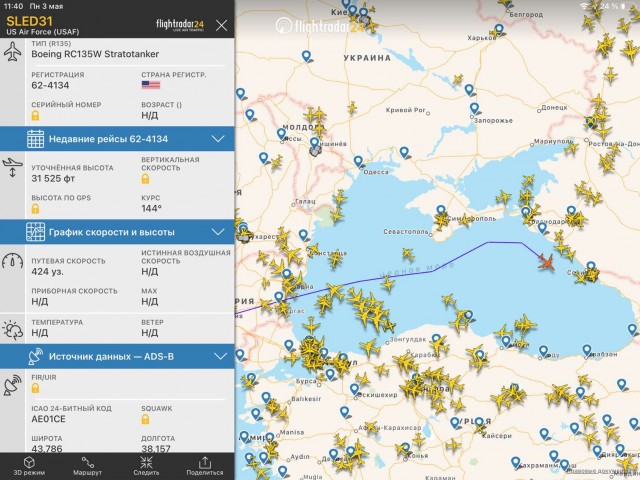Click the airport pin at Севастополь-Симферополь

(441, 211)
